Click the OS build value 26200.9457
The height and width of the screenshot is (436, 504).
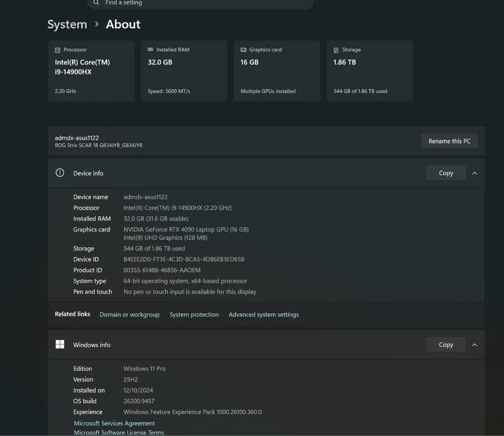pos(139,401)
